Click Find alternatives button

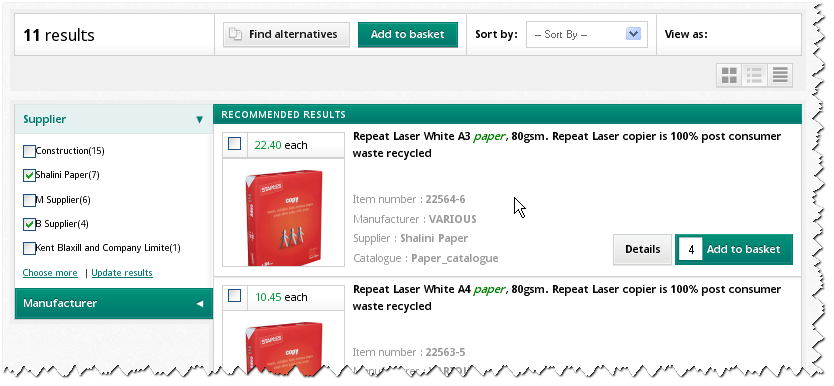(286, 35)
